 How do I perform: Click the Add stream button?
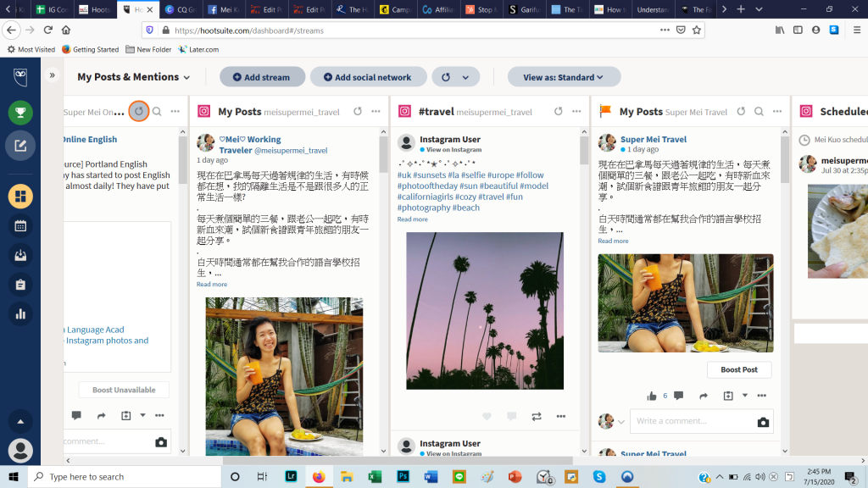click(261, 77)
